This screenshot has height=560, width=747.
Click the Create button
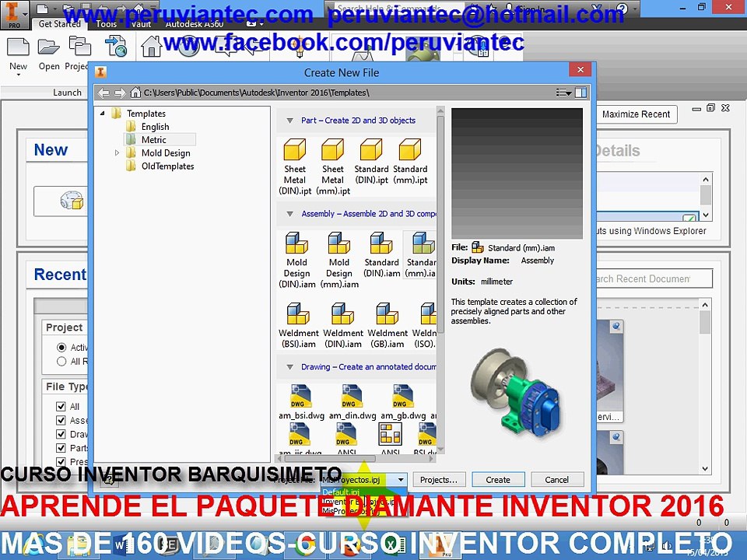point(498,480)
